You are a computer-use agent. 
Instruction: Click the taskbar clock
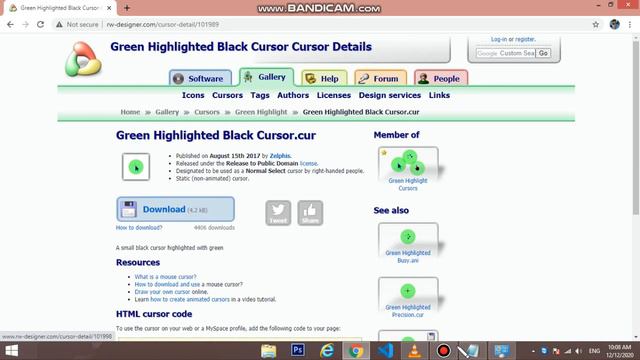pos(620,351)
